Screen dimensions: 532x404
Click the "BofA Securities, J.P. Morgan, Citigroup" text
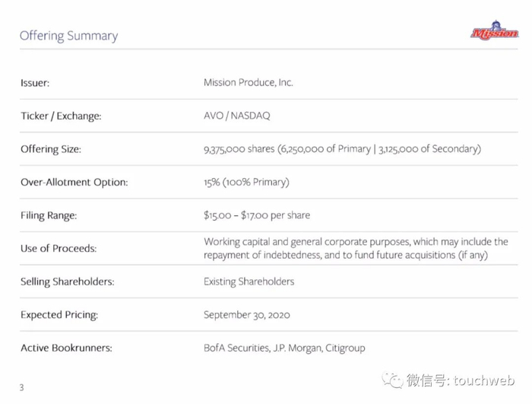(284, 348)
